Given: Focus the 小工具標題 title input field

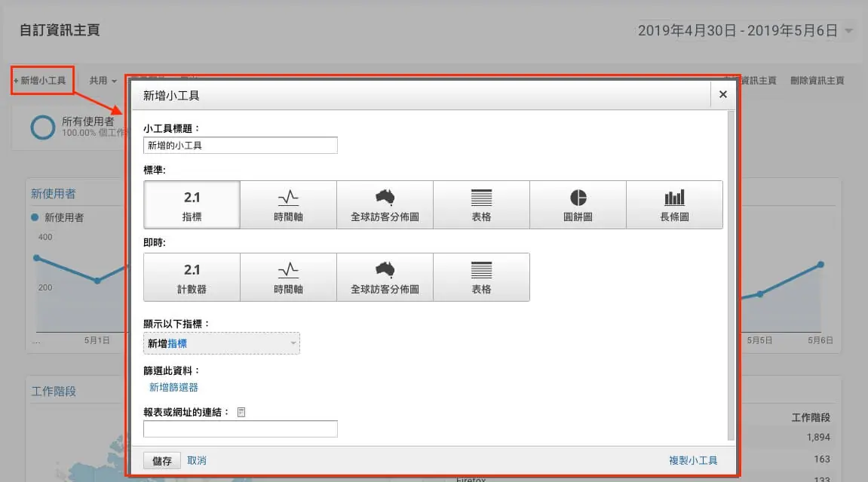Looking at the screenshot, I should pyautogui.click(x=241, y=145).
